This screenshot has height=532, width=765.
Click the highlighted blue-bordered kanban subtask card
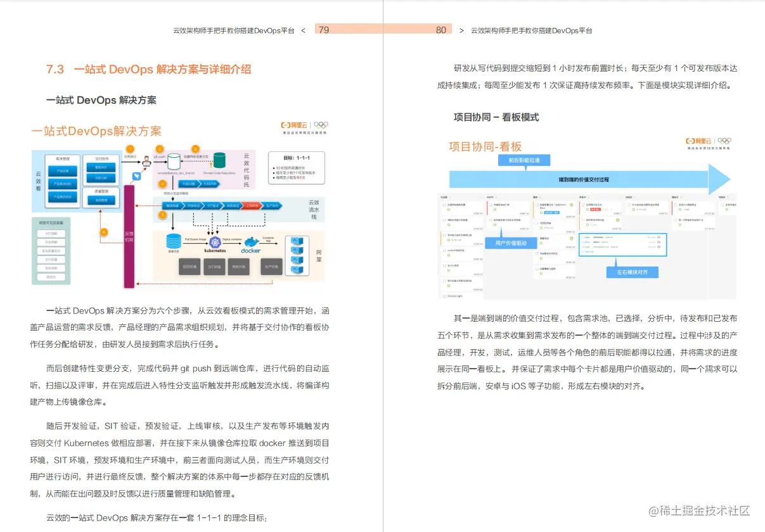623,244
